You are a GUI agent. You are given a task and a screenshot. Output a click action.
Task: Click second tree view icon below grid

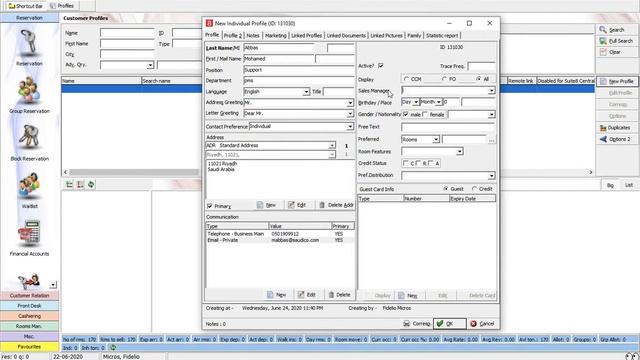(x=80, y=184)
